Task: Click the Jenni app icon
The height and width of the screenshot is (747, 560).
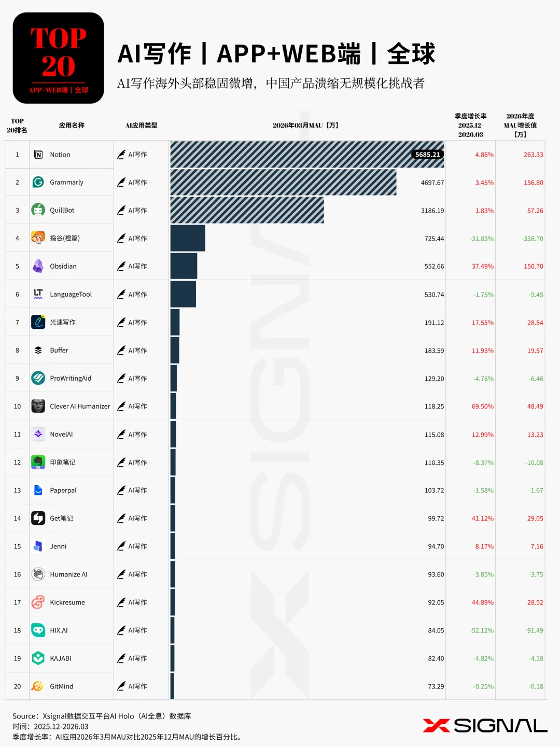Action: (38, 546)
